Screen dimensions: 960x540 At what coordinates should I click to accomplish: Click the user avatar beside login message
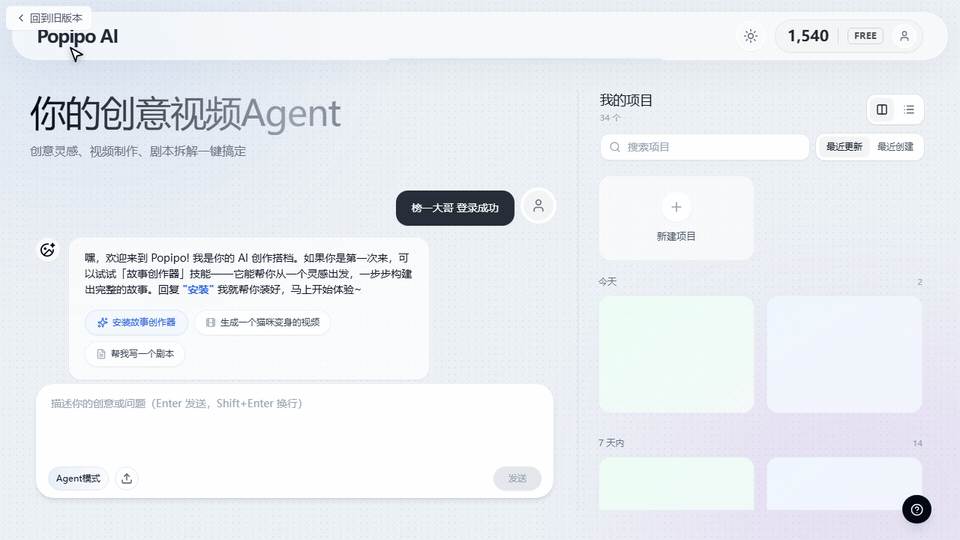(538, 206)
